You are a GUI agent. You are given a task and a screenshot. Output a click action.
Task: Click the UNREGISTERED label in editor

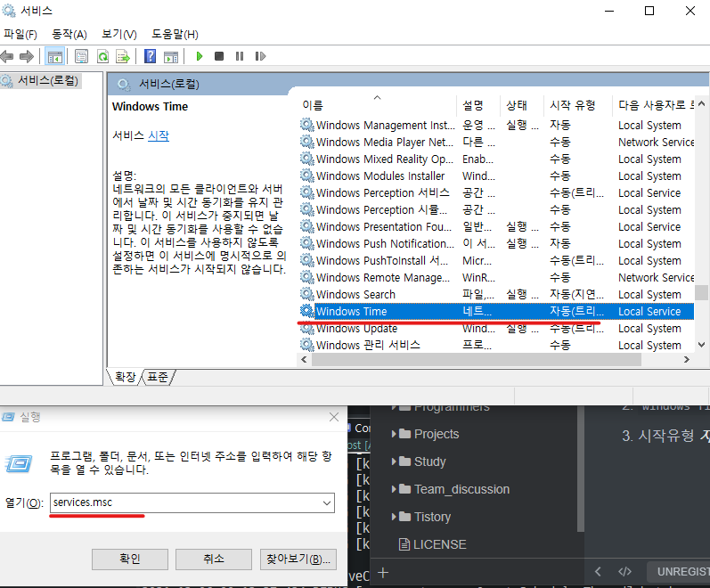683,572
